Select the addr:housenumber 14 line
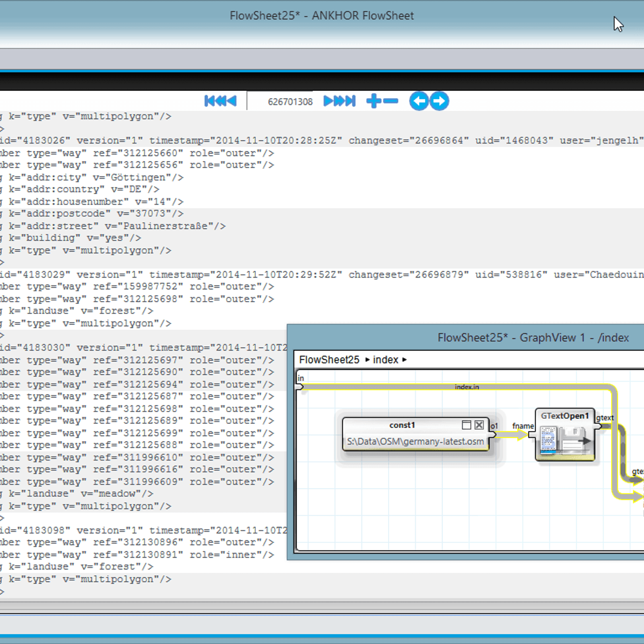This screenshot has height=644, width=644. [x=92, y=201]
